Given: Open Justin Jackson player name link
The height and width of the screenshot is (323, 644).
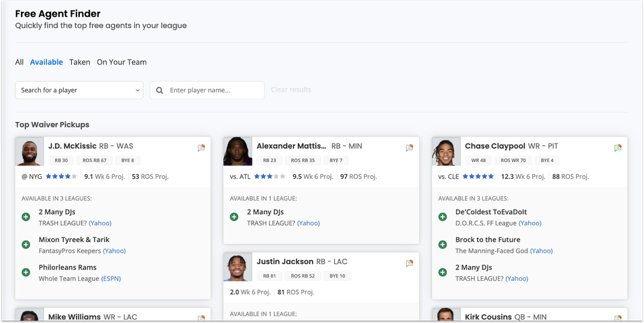Looking at the screenshot, I should 285,261.
